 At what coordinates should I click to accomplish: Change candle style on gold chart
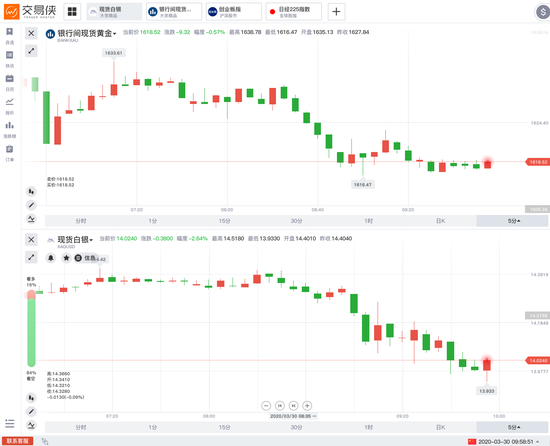click(x=31, y=191)
